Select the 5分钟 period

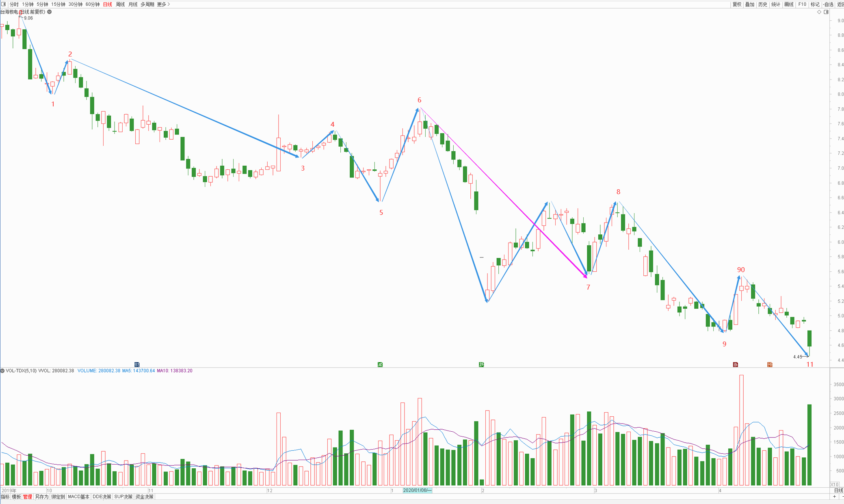point(42,4)
